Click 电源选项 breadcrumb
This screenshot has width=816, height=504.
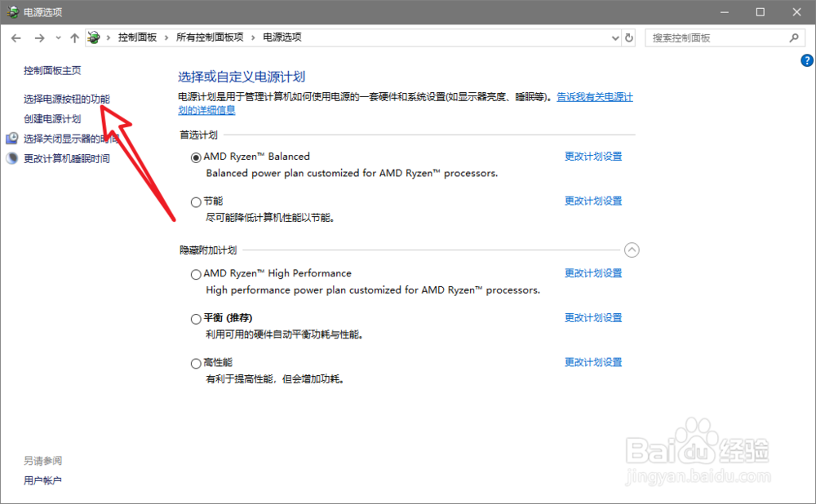point(282,38)
